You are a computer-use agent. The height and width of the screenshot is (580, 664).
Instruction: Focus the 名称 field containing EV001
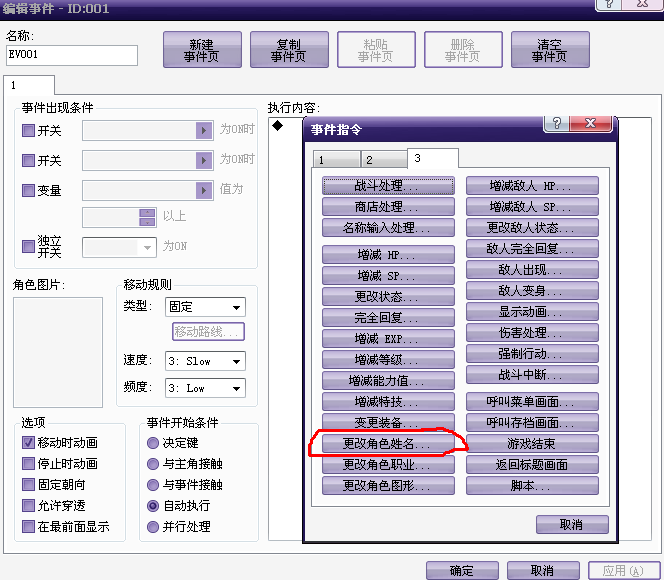(x=72, y=55)
